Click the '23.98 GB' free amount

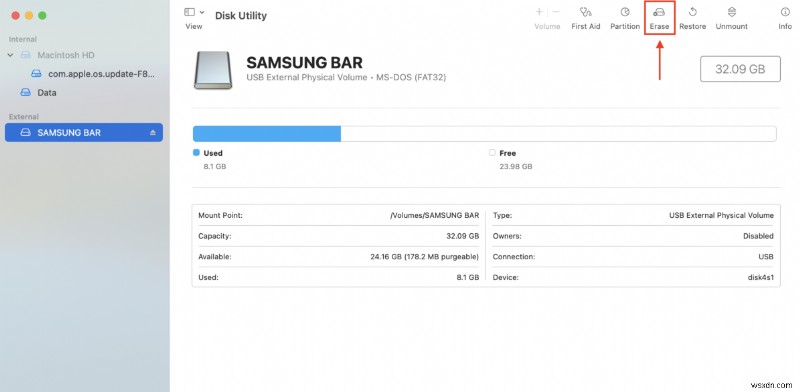tap(516, 166)
